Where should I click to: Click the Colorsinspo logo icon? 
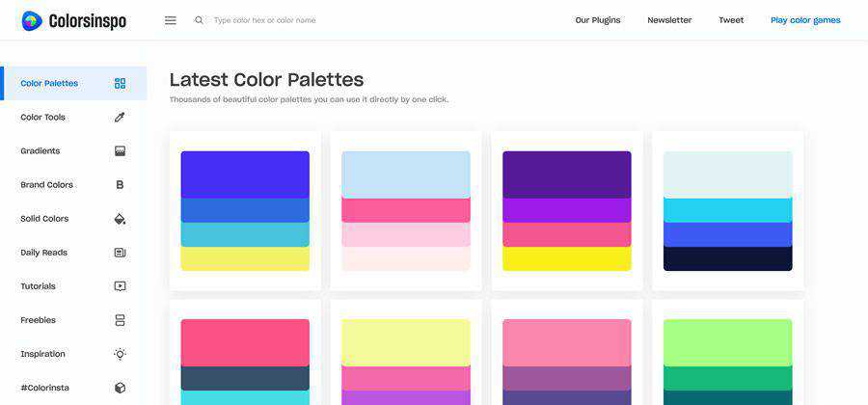[x=32, y=20]
